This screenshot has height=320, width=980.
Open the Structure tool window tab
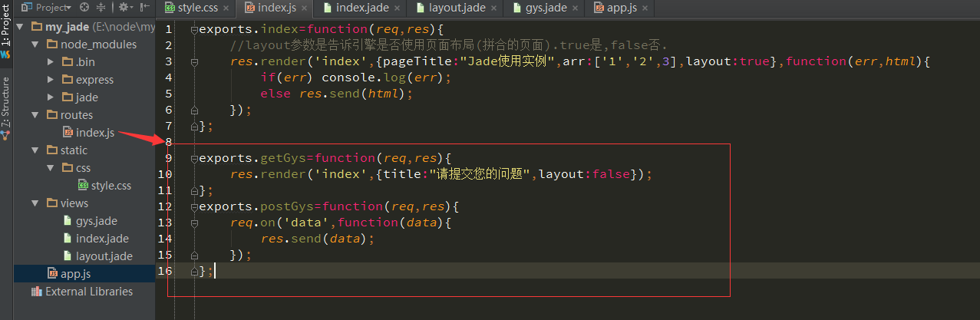tap(6, 101)
